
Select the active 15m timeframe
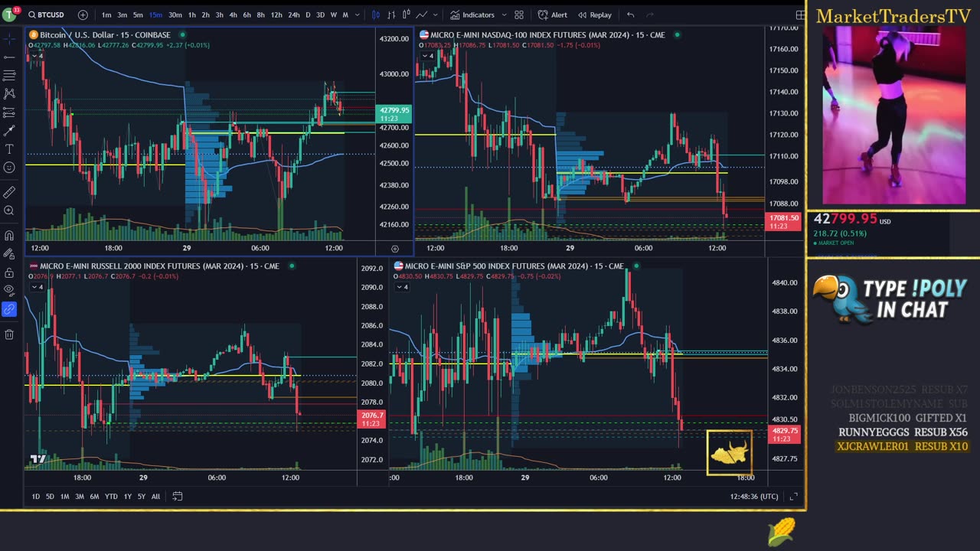(155, 15)
